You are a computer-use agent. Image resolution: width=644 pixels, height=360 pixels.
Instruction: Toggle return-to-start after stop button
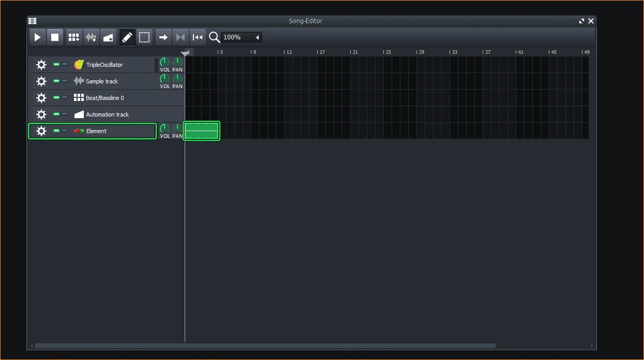pos(198,37)
